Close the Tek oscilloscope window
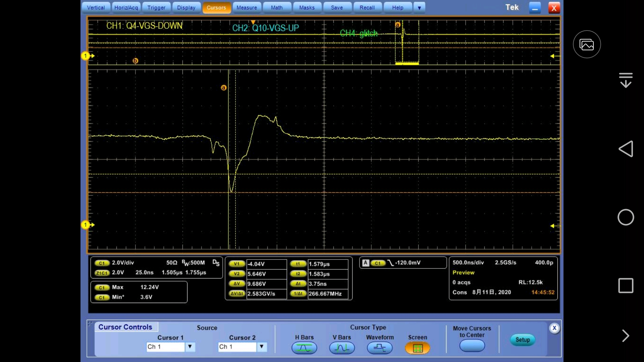 tap(554, 8)
